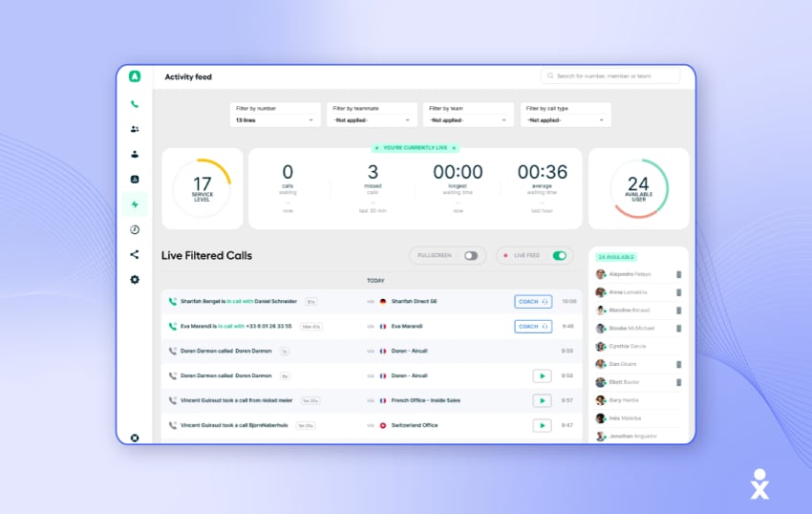This screenshot has width=812, height=514.
Task: Click the "You're currently live" badge
Action: [x=415, y=148]
